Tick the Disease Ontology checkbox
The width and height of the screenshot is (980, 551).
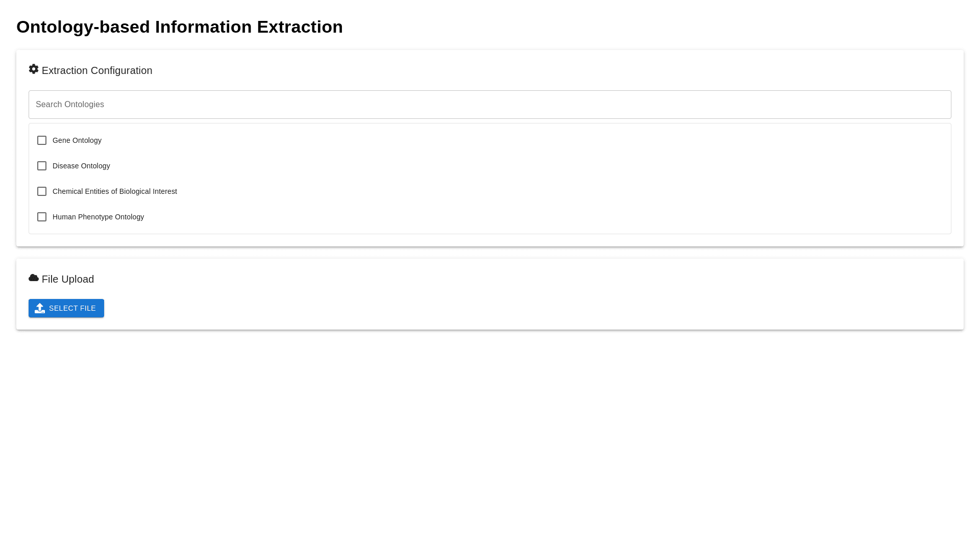[x=42, y=166]
